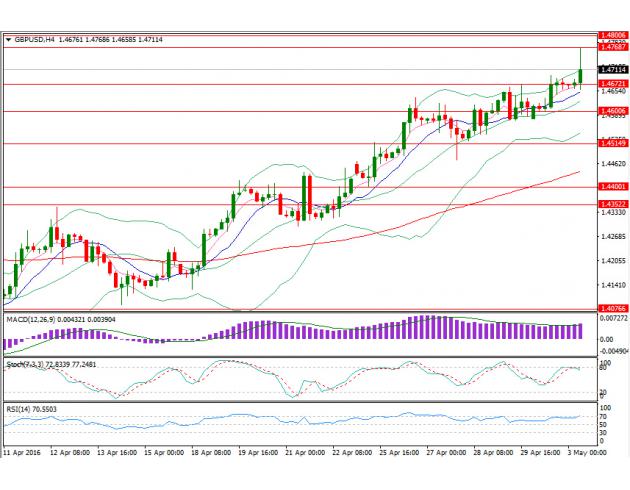Click the Stoch(7,3,3) indicator label
The height and width of the screenshot is (490, 630).
coord(32,367)
